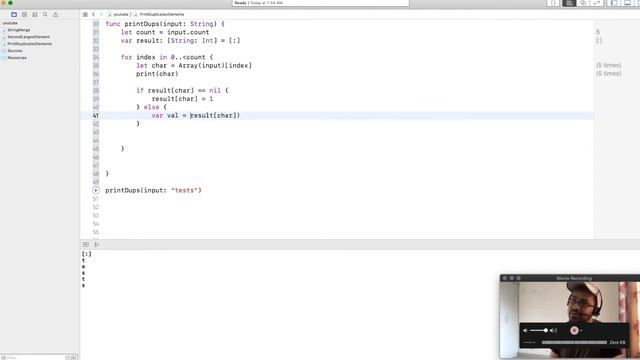This screenshot has width=640, height=360.
Task: Open the Symbol navigator icon
Action: pos(35,15)
